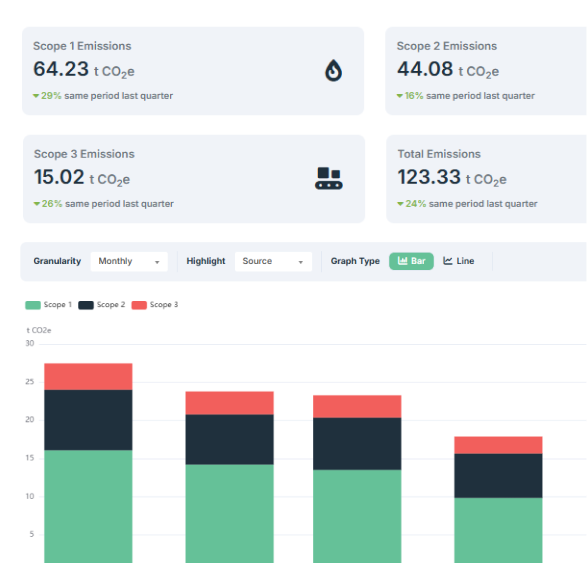Toggle Scope 1 legend entry

pyautogui.click(x=48, y=305)
